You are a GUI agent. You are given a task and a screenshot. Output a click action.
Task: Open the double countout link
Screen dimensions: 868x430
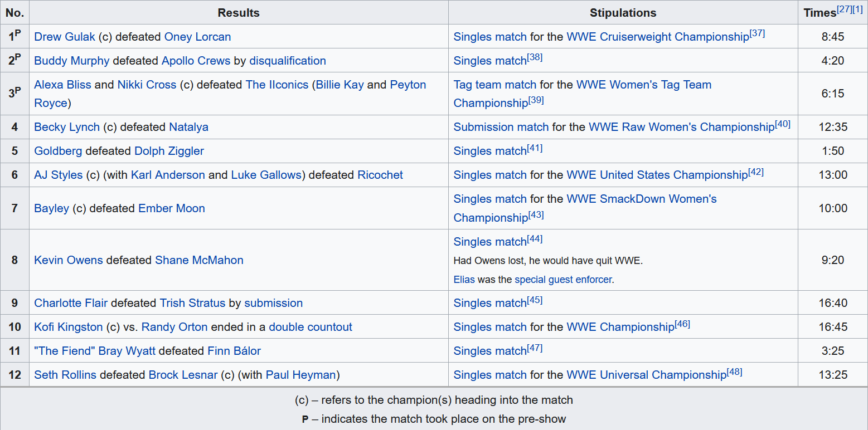click(311, 327)
